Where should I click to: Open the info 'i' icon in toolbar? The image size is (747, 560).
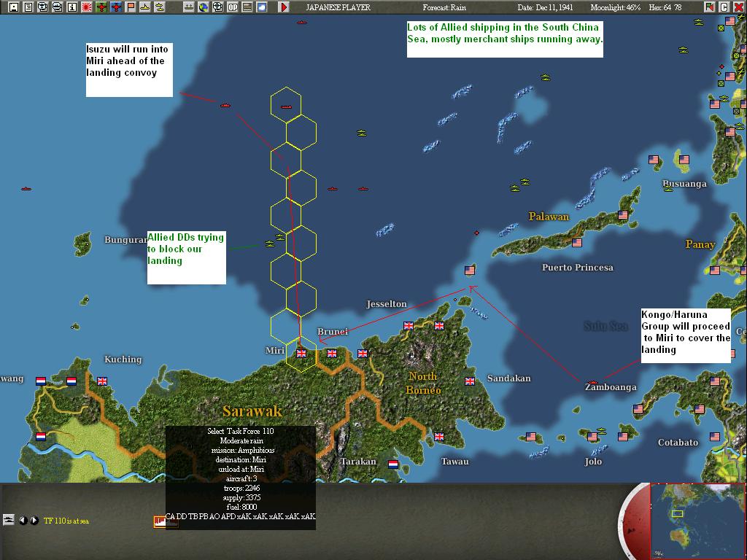point(72,7)
